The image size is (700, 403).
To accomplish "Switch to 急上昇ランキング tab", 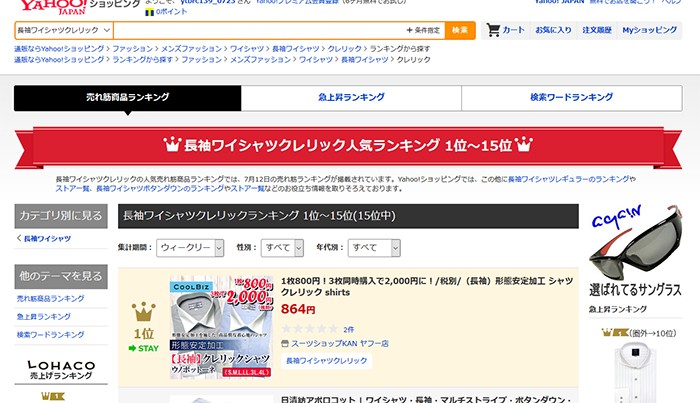I will coord(351,97).
